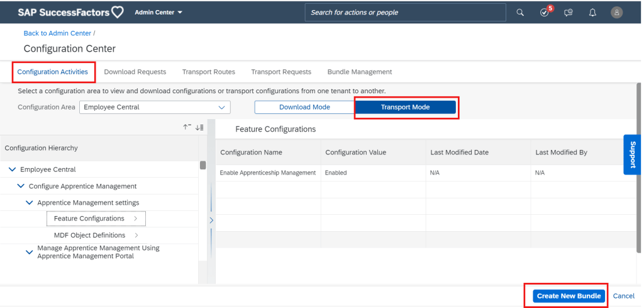Click the search magnifier icon in header
This screenshot has height=308, width=644.
point(519,12)
